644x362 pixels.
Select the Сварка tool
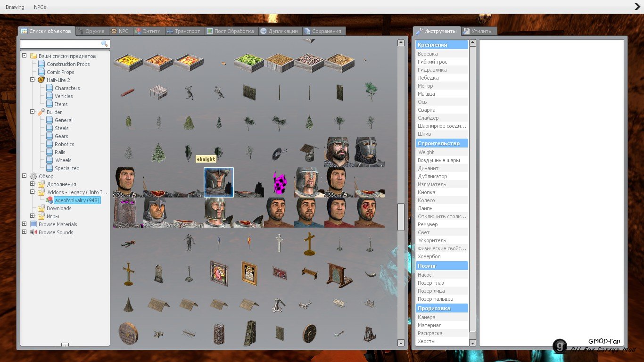pos(442,110)
